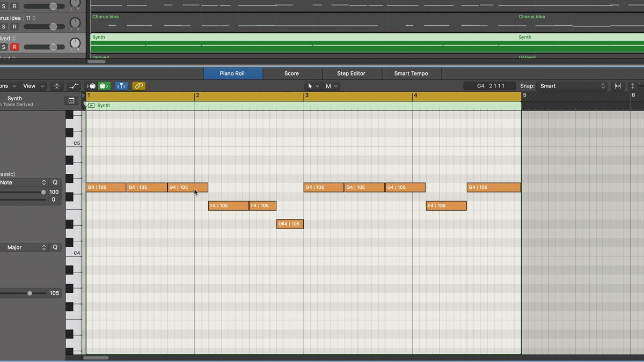Click the catch playhead icon near Synth header

click(91, 105)
